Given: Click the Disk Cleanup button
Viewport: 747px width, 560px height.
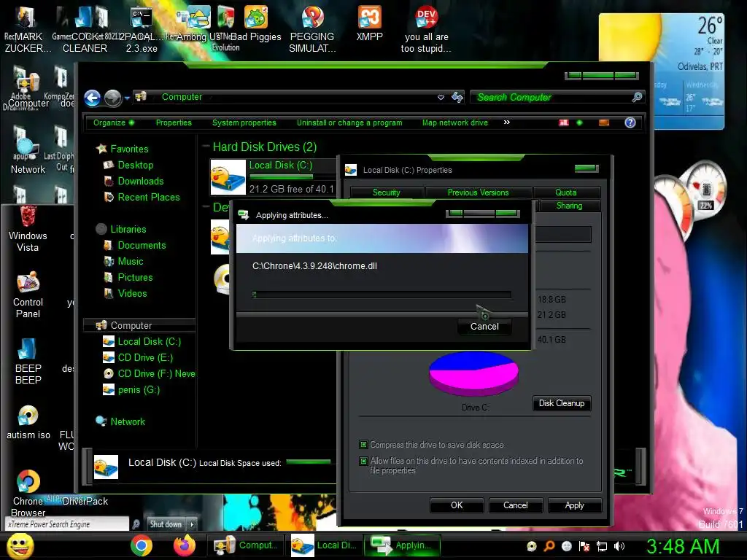Looking at the screenshot, I should (562, 403).
